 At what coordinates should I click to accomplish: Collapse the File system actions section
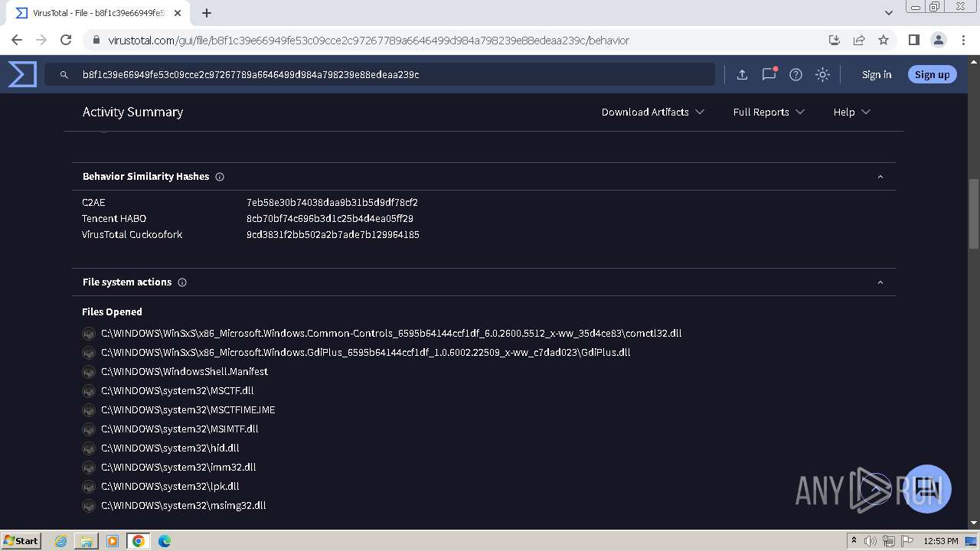click(x=880, y=282)
